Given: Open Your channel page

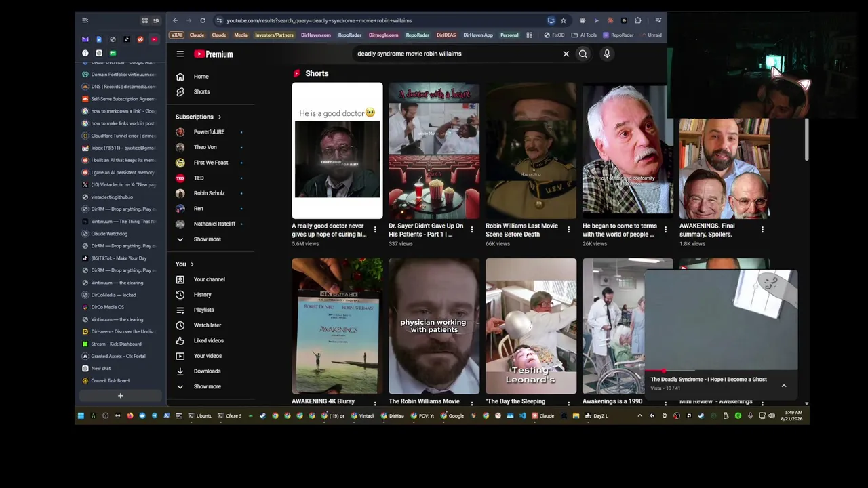Looking at the screenshot, I should click(209, 279).
